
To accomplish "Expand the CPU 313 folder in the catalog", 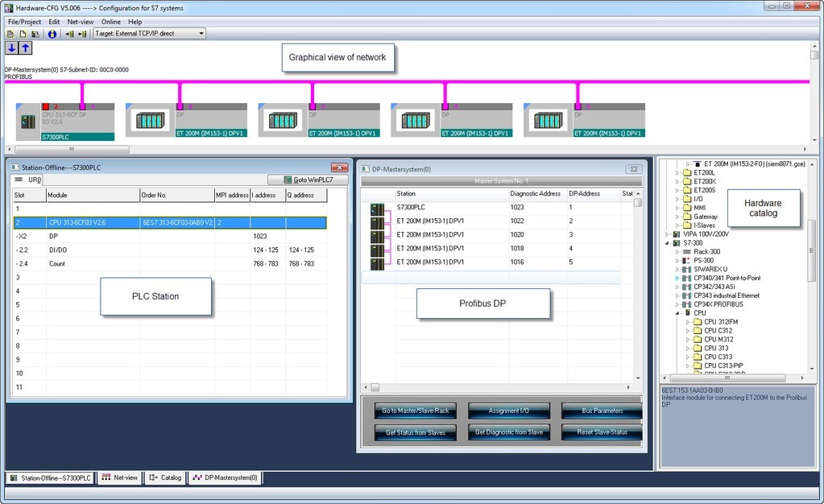I will [x=687, y=347].
